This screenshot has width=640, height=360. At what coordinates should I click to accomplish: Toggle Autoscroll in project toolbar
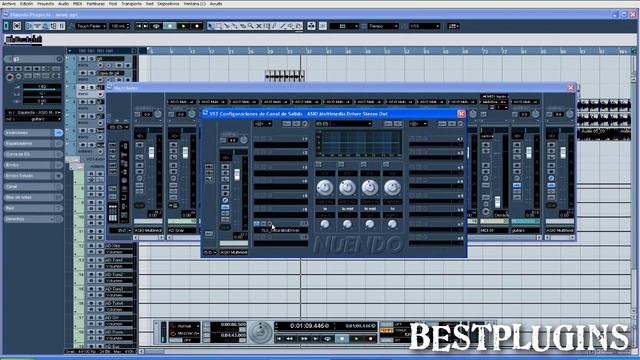pos(311,26)
